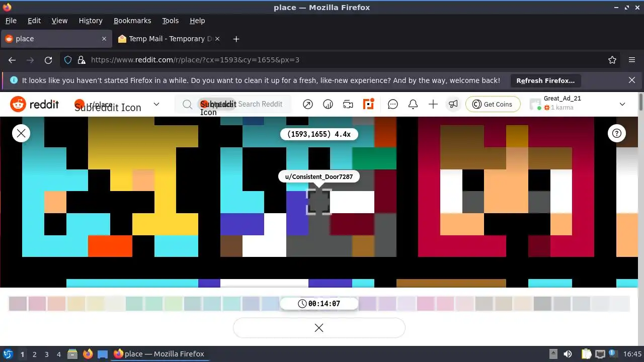Click the tracking protection shield icon
Viewport: 644px width, 362px height.
tap(68, 60)
